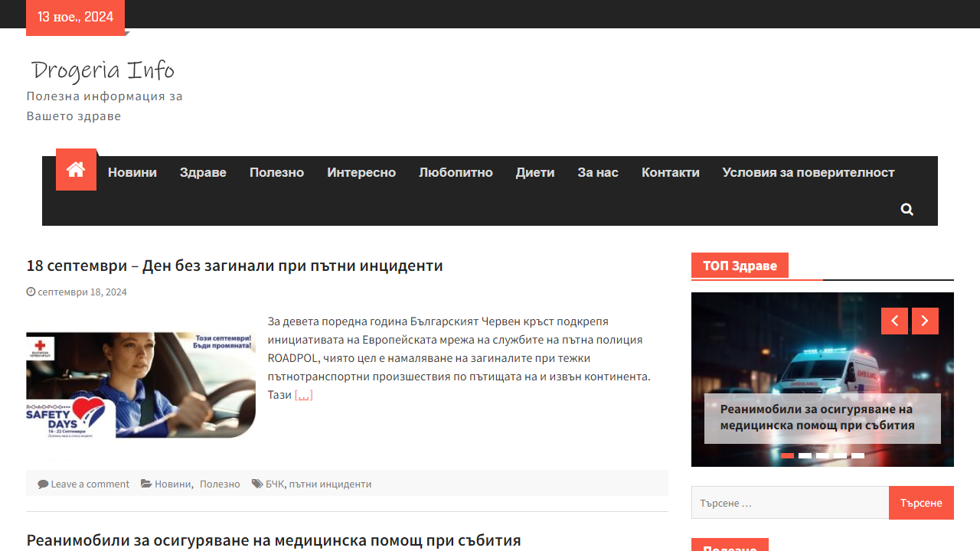
Task: Open the Диети menu item
Action: pos(535,172)
